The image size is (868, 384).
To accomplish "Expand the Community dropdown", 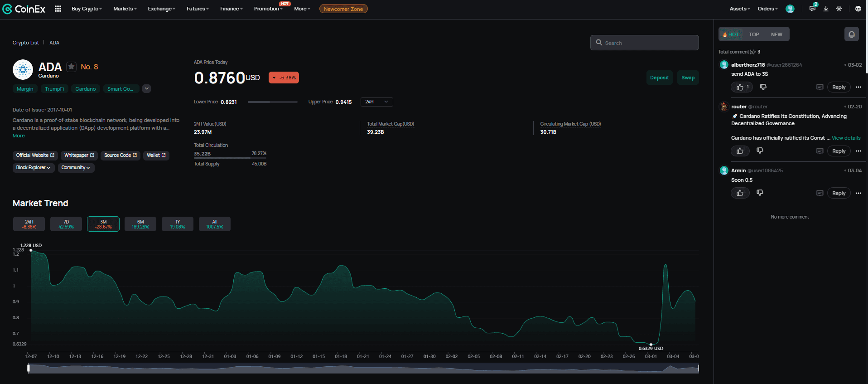I will [76, 168].
